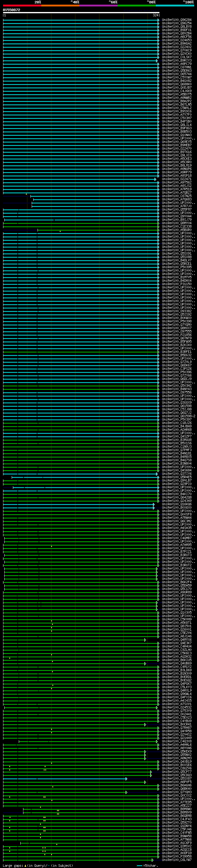The image size is (197, 868).
Task: Select the UniRef100_A4SA35 label
Action: tap(177, 528)
